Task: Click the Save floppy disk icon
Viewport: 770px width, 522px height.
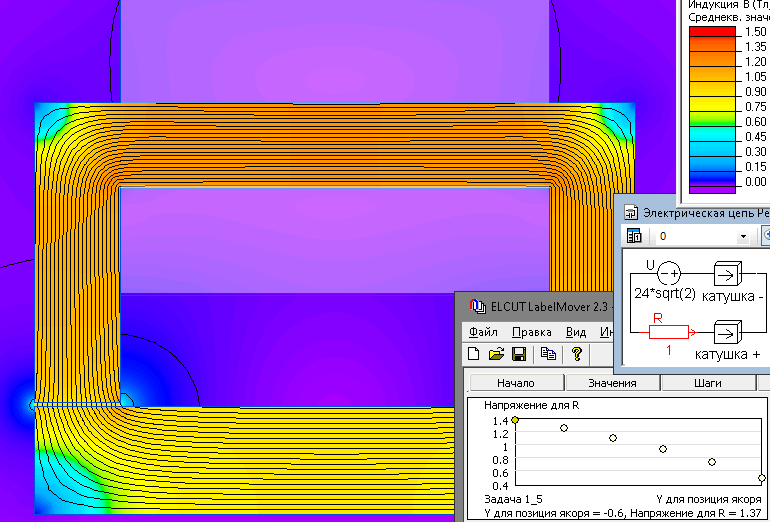Action: pos(519,354)
